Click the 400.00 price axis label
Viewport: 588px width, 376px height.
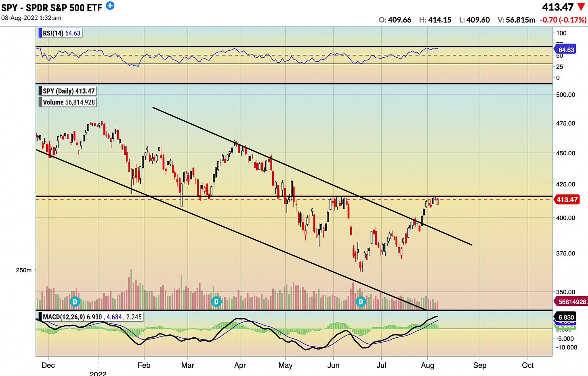click(566, 218)
